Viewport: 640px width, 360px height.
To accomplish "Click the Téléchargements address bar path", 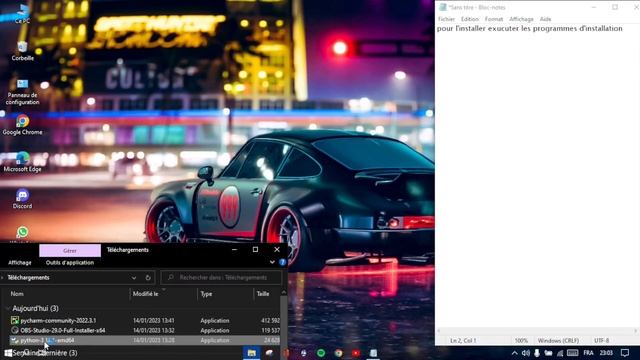I will (x=28, y=278).
